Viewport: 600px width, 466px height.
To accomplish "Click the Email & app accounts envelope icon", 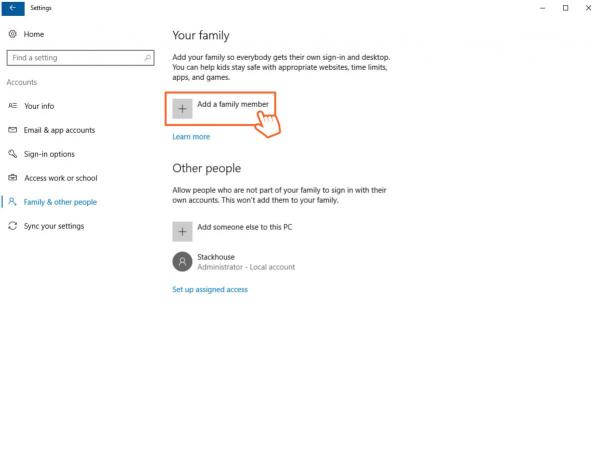I will [12, 130].
